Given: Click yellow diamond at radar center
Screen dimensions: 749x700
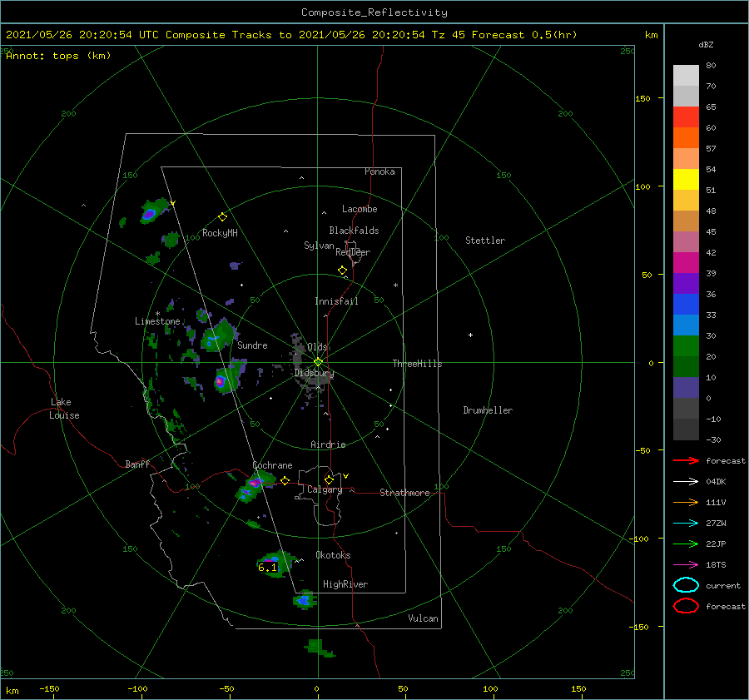Looking at the screenshot, I should 318,362.
